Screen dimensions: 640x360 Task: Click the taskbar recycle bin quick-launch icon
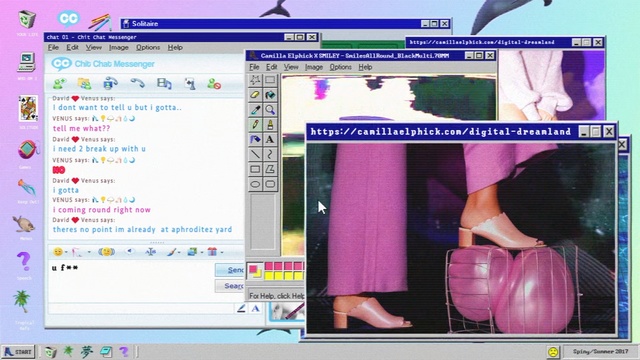tap(51, 351)
